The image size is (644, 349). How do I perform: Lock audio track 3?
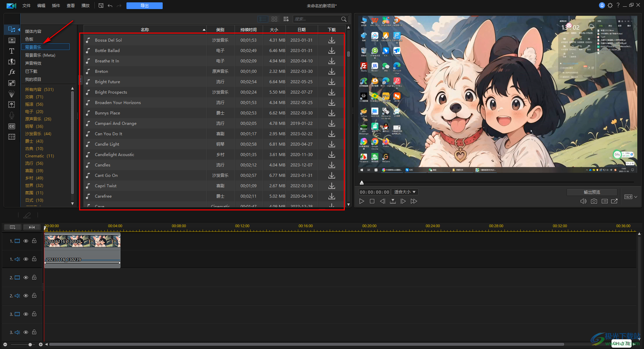click(34, 332)
